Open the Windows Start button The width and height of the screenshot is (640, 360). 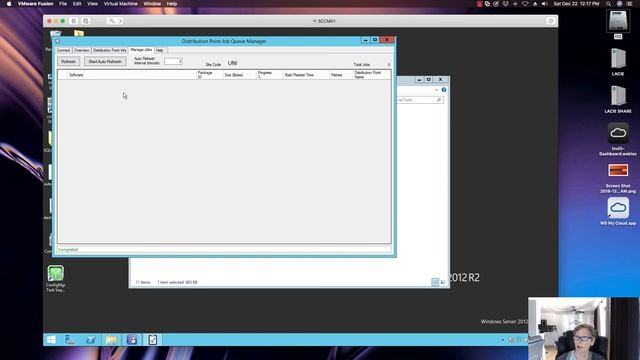coord(51,340)
